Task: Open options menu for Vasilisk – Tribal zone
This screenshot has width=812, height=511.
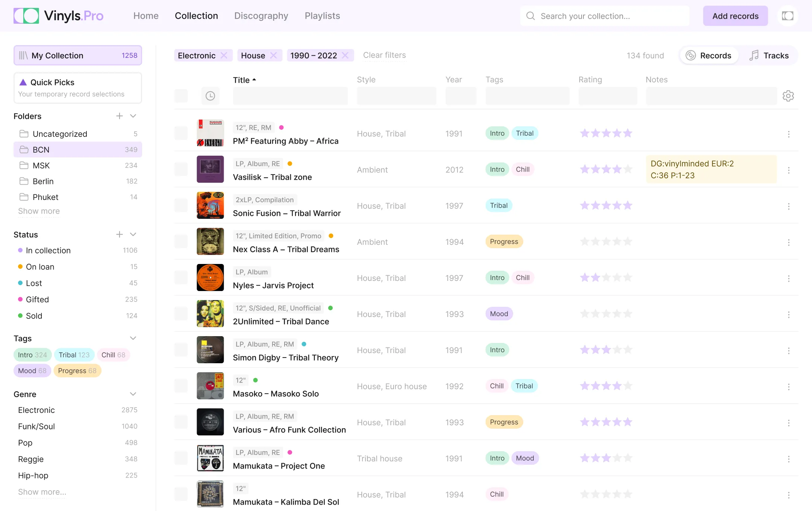Action: 788,170
